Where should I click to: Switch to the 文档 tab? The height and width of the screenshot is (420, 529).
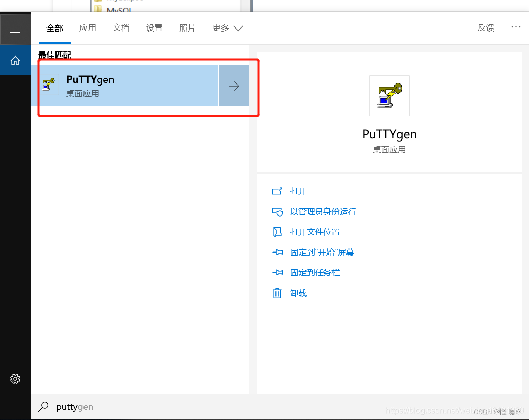[x=121, y=27]
